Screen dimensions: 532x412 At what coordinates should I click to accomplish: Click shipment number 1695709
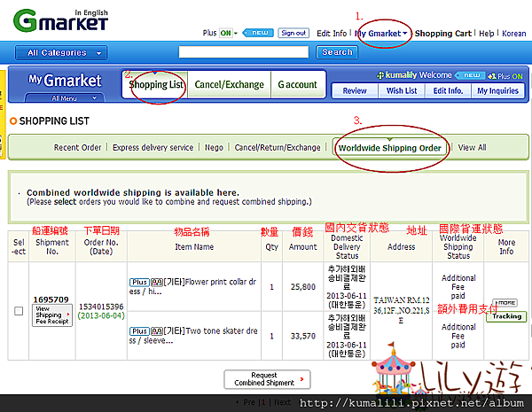[51, 299]
